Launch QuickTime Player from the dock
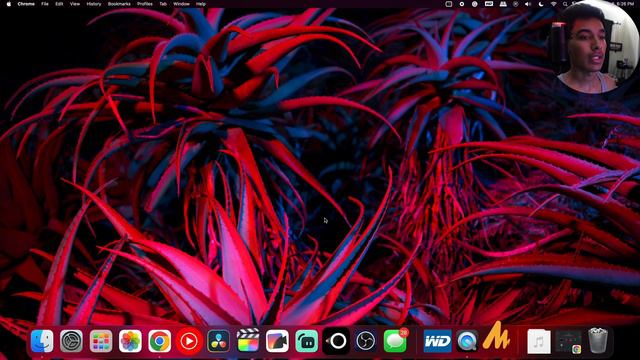The image size is (640, 360). tap(467, 340)
